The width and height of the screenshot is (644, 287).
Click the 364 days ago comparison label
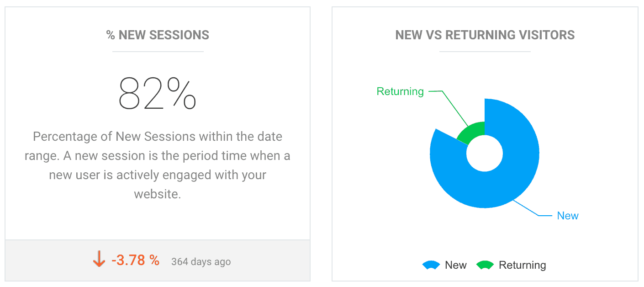[x=201, y=262]
